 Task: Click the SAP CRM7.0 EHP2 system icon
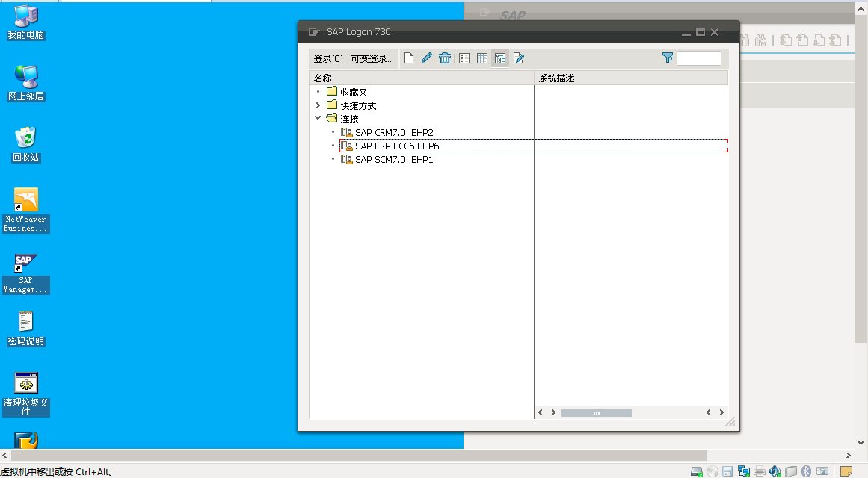pyautogui.click(x=347, y=133)
